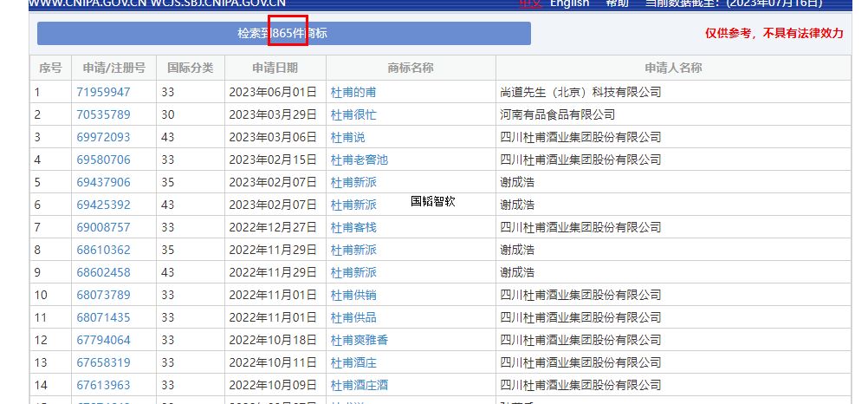Select the date 2023年03月06日

273,137
